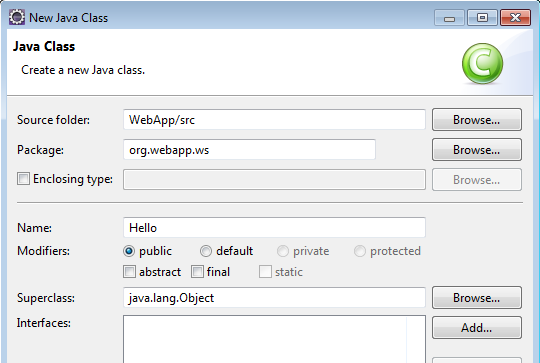
Task: Click inside the empty Interfaces list box
Action: point(274,339)
